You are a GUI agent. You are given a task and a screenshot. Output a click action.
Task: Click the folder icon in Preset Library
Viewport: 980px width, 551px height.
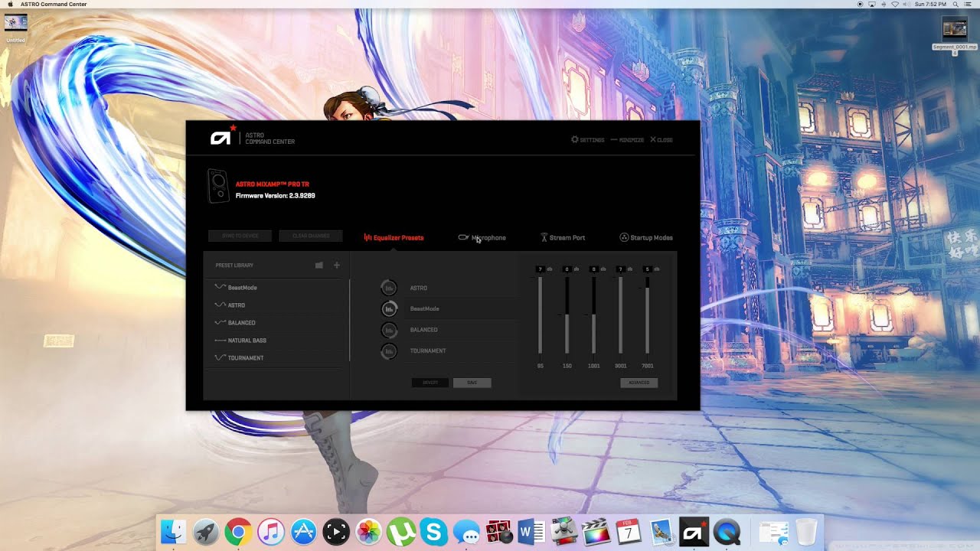[319, 266]
